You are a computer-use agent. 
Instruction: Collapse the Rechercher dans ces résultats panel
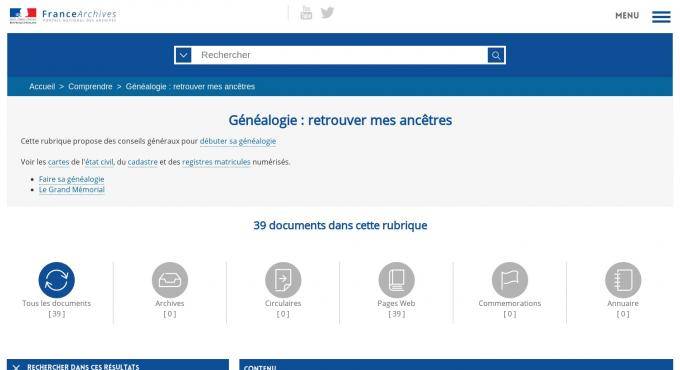(x=118, y=365)
